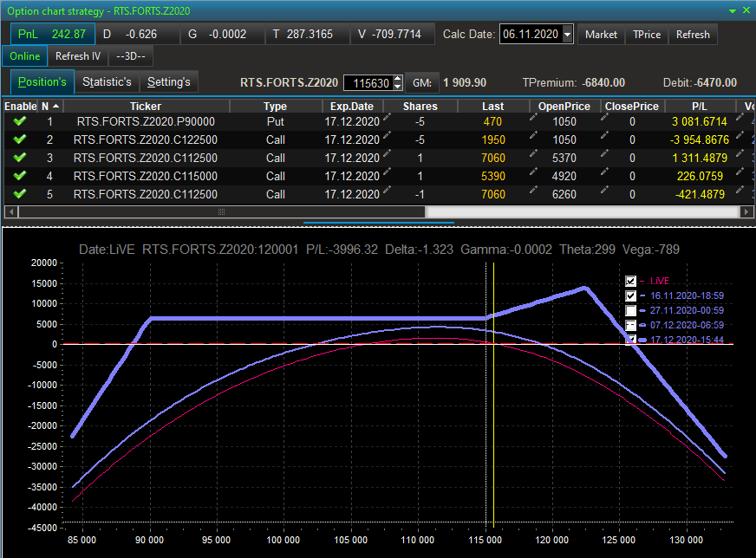Toggle the Online mode button
Image resolution: width=756 pixels, height=558 pixels.
click(x=25, y=56)
